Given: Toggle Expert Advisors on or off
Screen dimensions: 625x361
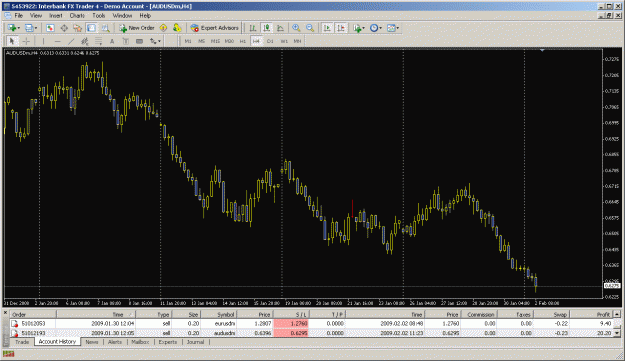Looking at the screenshot, I should pos(214,28).
